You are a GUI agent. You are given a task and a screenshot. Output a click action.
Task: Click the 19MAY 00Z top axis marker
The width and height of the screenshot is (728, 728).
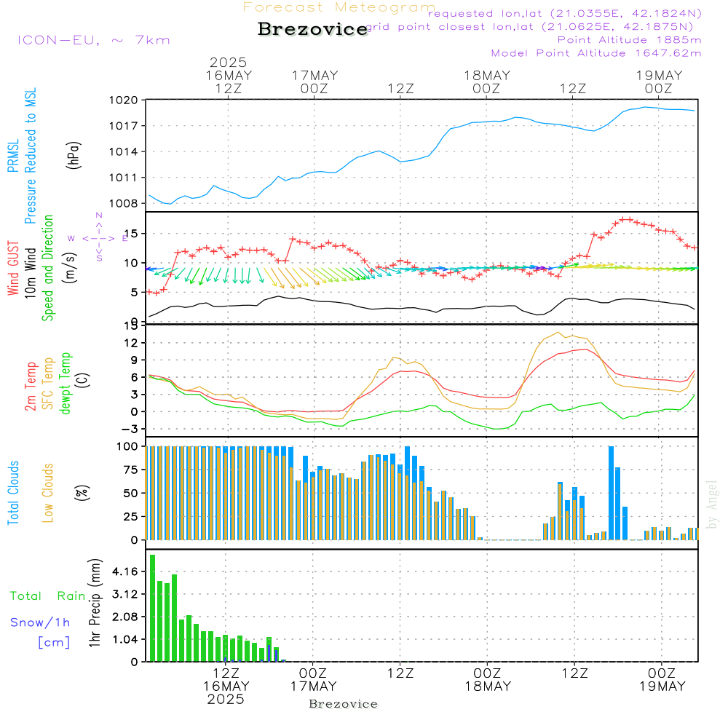coord(659,82)
